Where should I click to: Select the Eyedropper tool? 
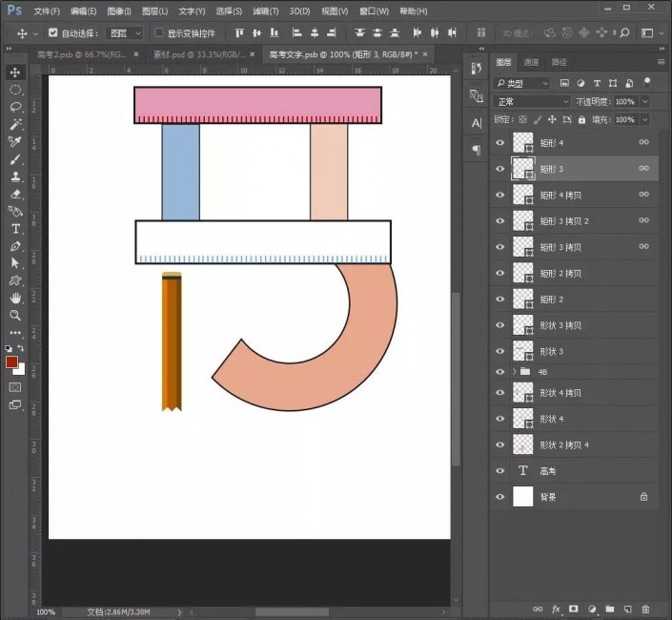pos(15,142)
